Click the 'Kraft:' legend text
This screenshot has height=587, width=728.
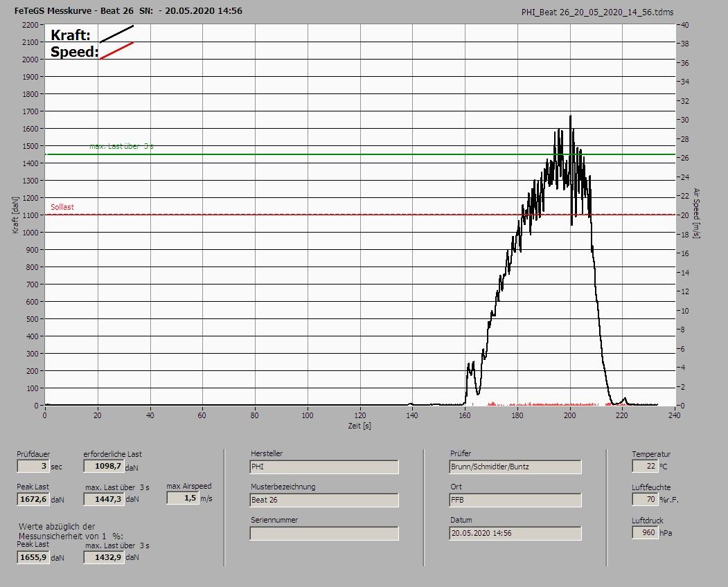point(71,35)
